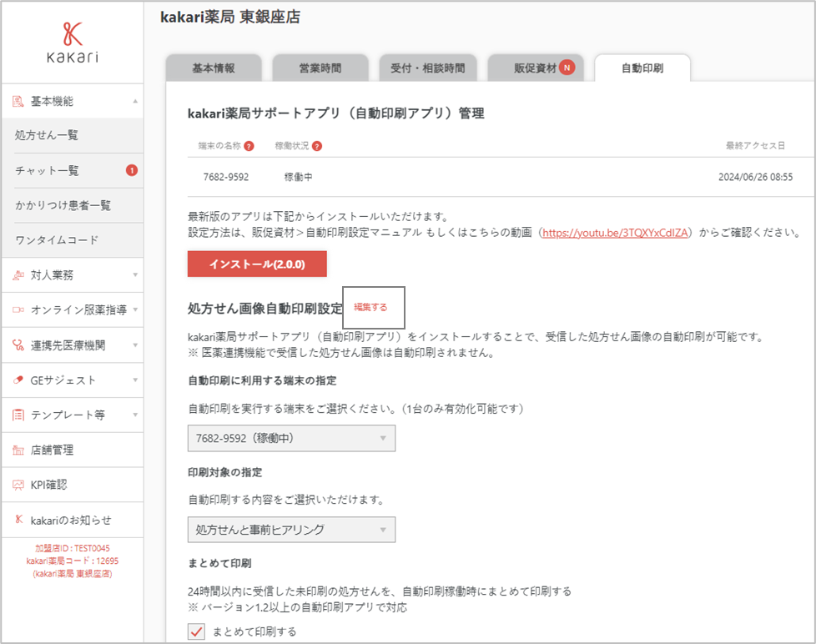
Task: Click the 7682-9592 device name cell
Action: tap(226, 177)
